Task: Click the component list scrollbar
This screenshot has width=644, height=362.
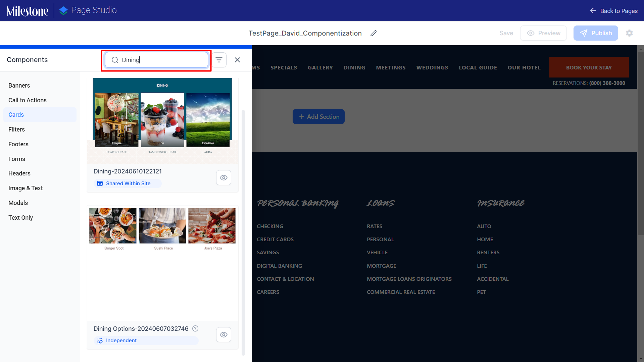Action: 243,232
